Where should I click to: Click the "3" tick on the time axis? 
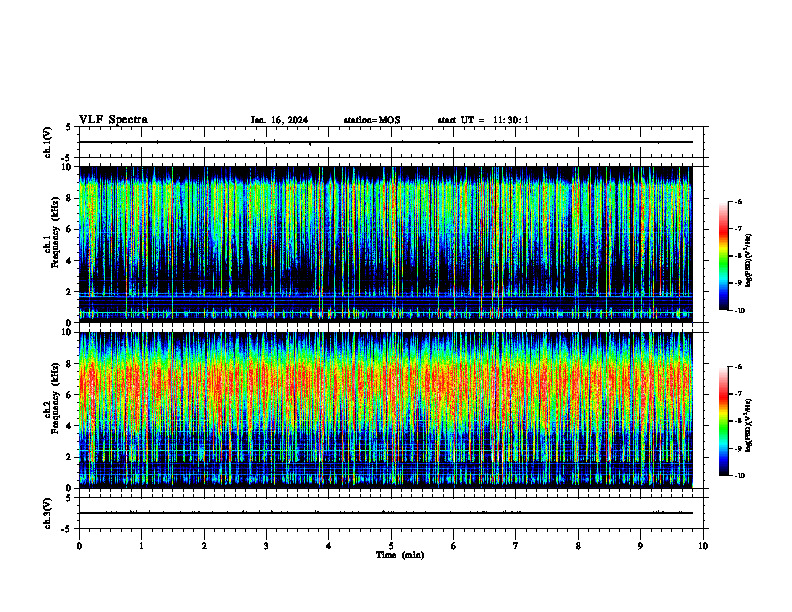[266, 546]
